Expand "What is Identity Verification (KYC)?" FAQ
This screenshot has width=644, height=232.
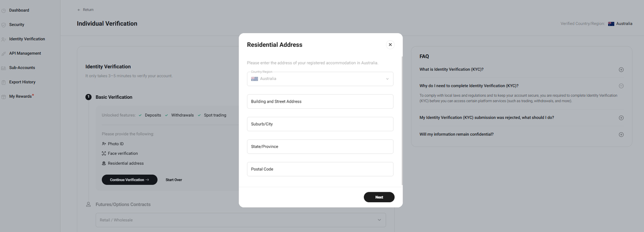point(621,69)
